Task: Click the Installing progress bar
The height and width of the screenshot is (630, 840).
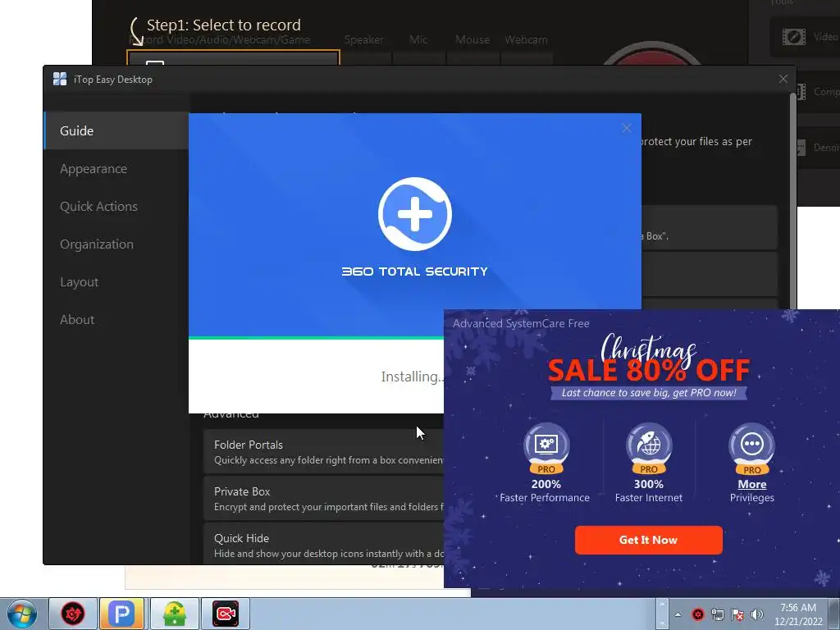Action: pyautogui.click(x=316, y=337)
